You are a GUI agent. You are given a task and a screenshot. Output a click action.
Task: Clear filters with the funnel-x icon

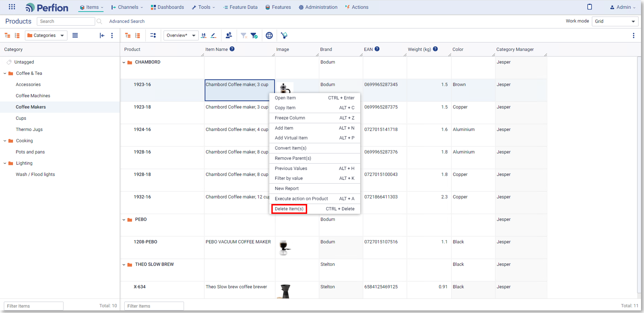tap(244, 36)
